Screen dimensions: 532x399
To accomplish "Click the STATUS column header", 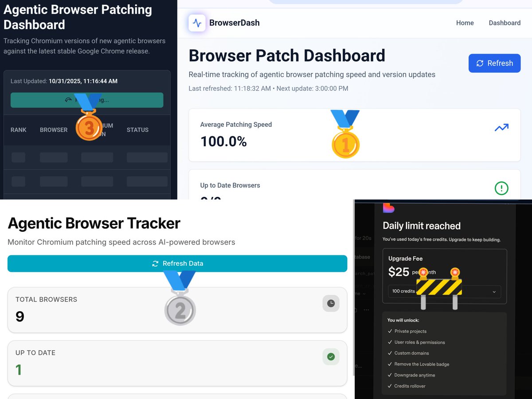I will 137,130.
